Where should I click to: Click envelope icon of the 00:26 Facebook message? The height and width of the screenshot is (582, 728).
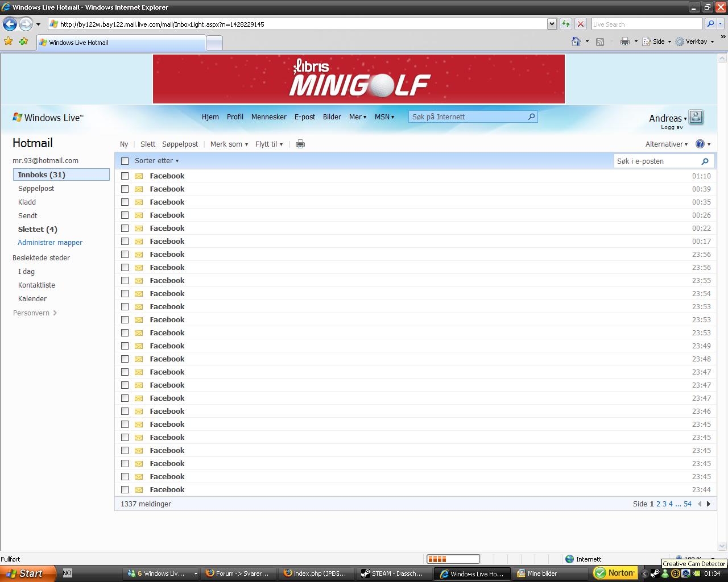[139, 215]
